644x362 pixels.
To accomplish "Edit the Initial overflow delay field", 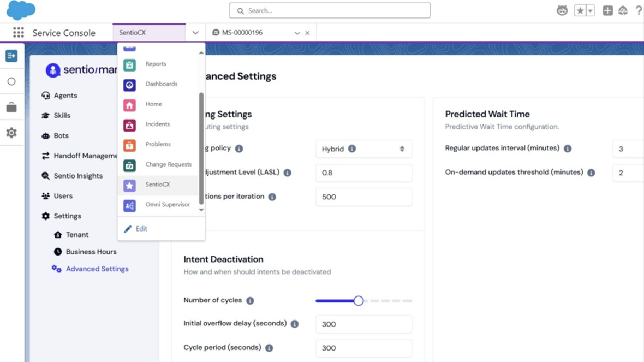I will click(363, 324).
